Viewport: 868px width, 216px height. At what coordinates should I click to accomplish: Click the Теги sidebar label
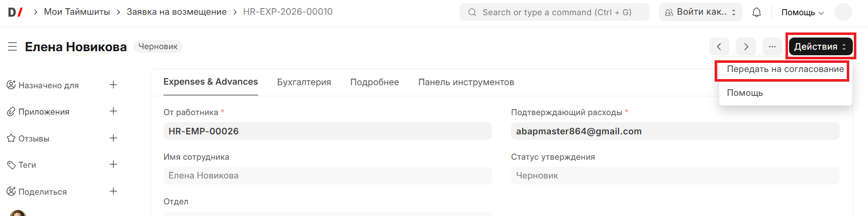coord(27,165)
